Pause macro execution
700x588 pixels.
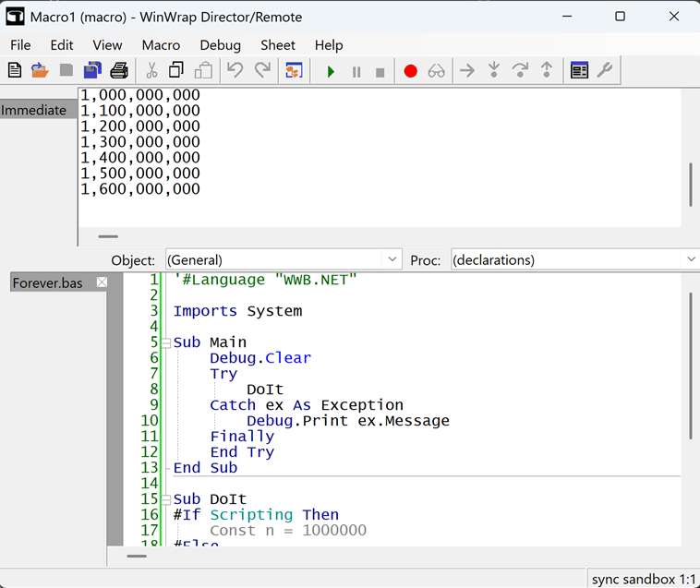click(356, 72)
